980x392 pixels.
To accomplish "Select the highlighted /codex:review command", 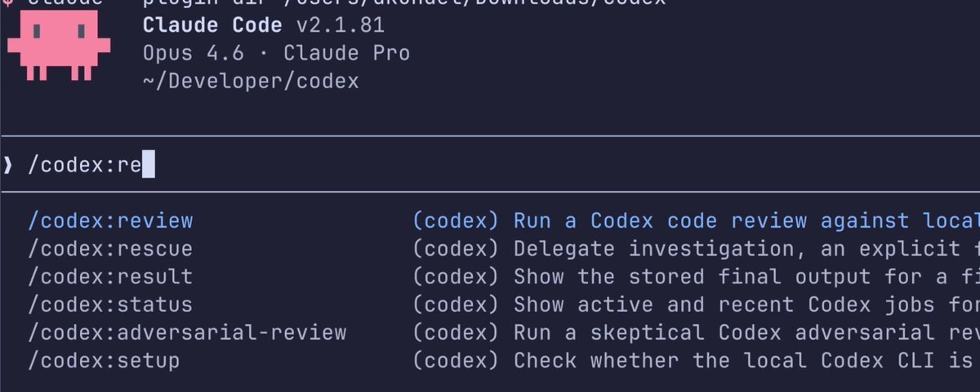I will [x=110, y=220].
